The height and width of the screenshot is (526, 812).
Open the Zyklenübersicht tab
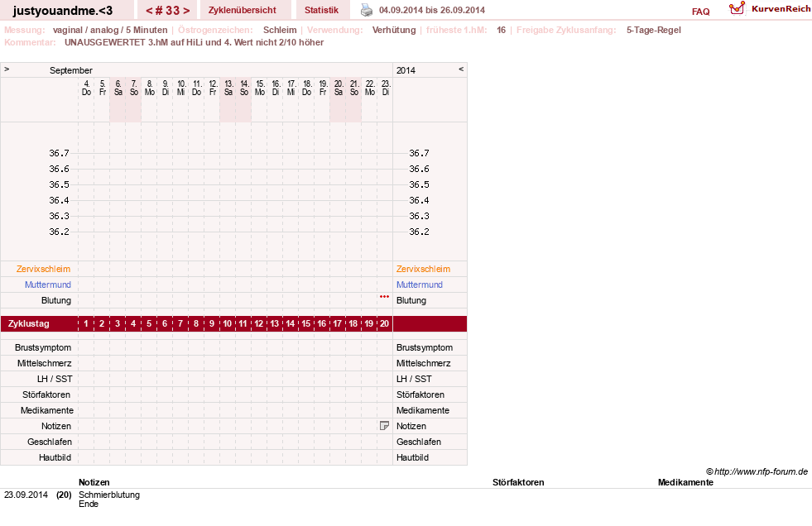point(243,11)
